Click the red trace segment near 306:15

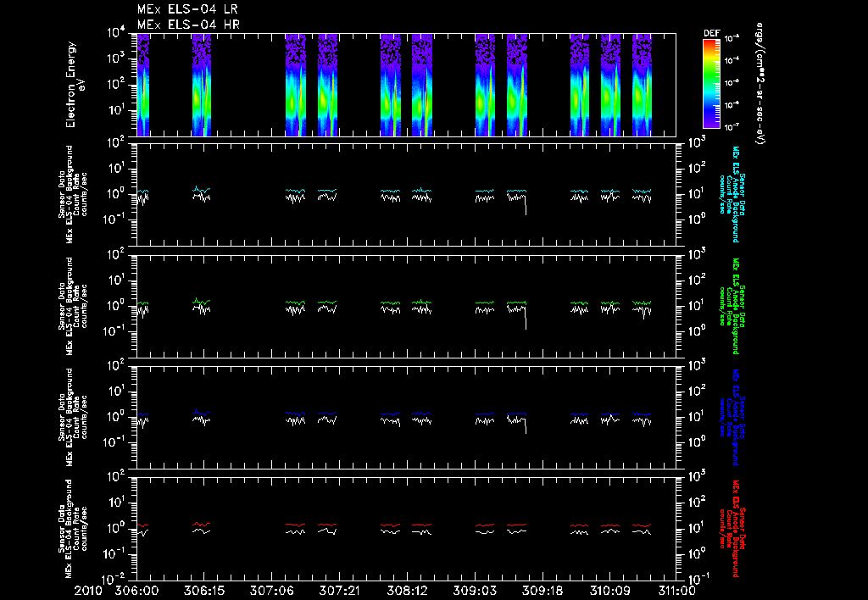click(x=202, y=525)
